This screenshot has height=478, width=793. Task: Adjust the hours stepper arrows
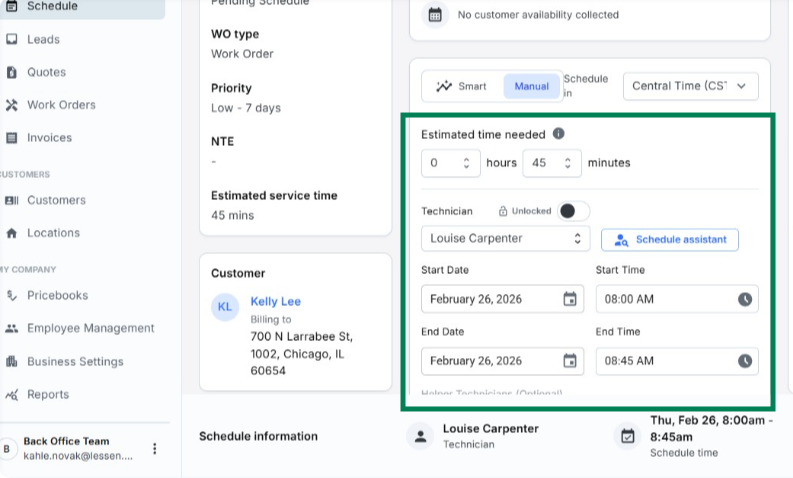pos(466,163)
